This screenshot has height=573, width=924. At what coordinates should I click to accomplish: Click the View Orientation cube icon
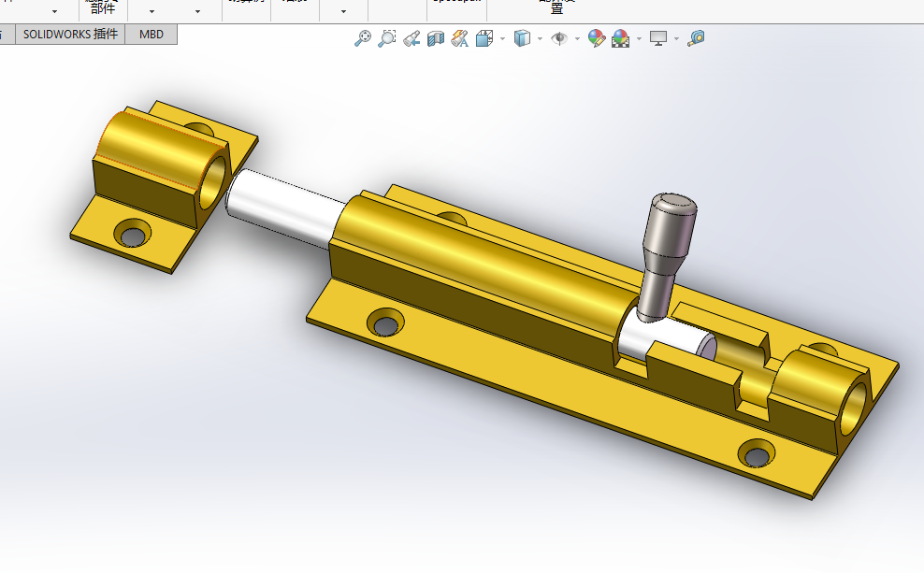click(484, 38)
